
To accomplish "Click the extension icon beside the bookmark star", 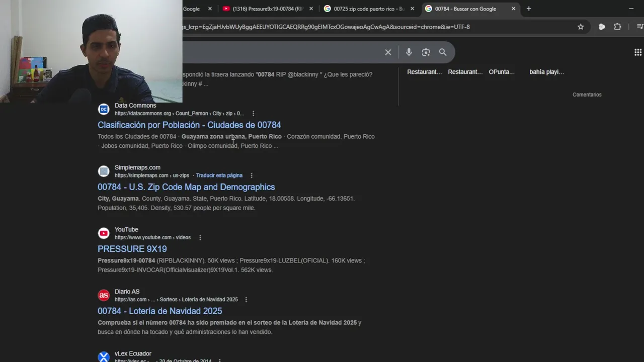I will [602, 27].
